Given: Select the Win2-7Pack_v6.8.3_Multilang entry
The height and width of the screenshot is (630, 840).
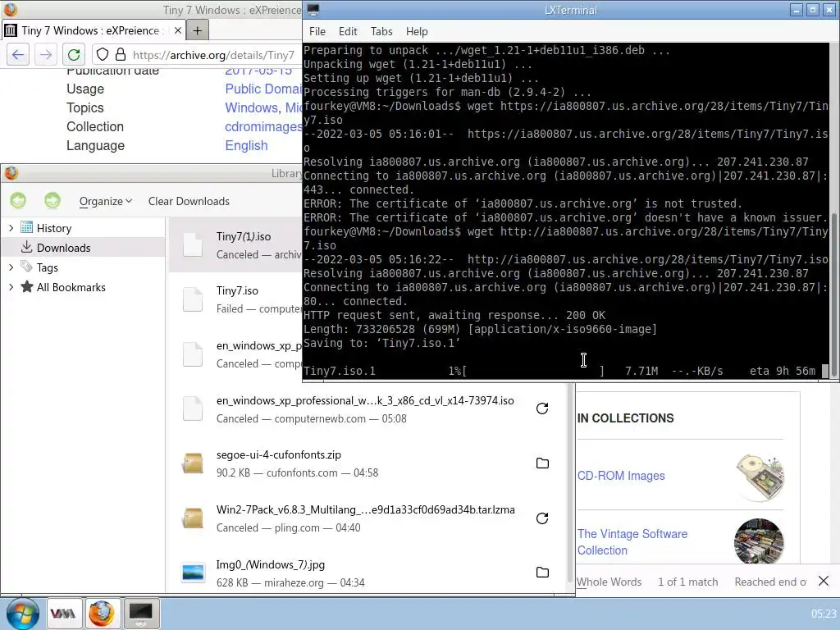Looking at the screenshot, I should click(368, 518).
